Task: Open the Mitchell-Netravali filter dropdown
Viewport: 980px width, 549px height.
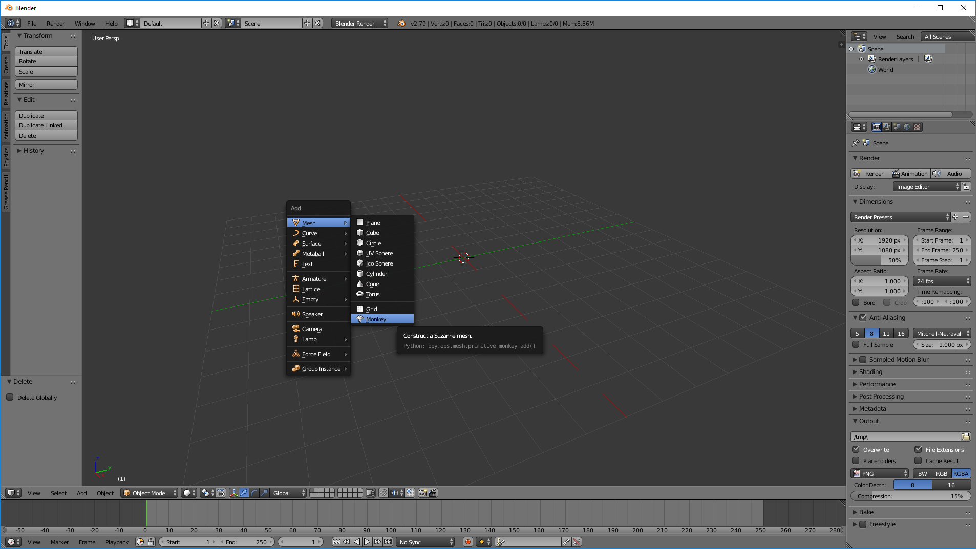Action: pyautogui.click(x=942, y=333)
